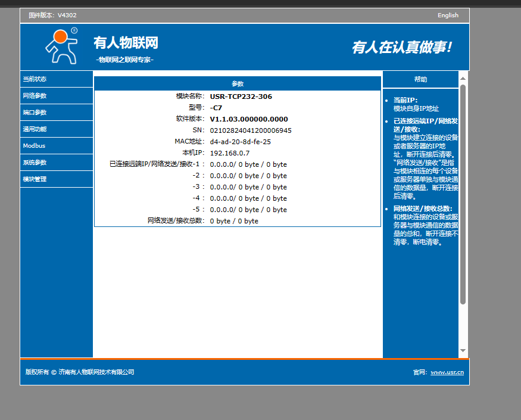Click the 有人物联网 brand title
Viewport: 521px width, 420px height.
click(x=126, y=43)
